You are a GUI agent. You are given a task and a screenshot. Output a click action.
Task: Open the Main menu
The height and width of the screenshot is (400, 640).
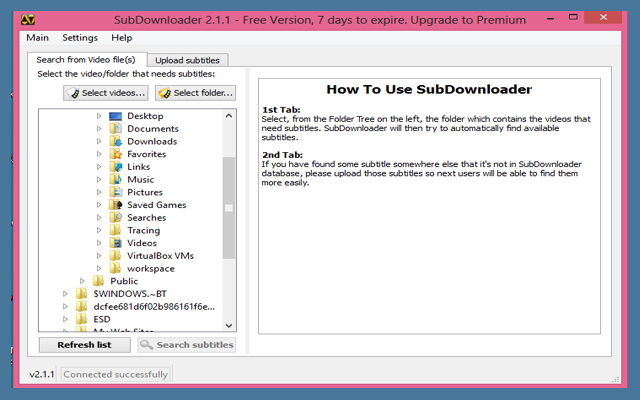(38, 38)
